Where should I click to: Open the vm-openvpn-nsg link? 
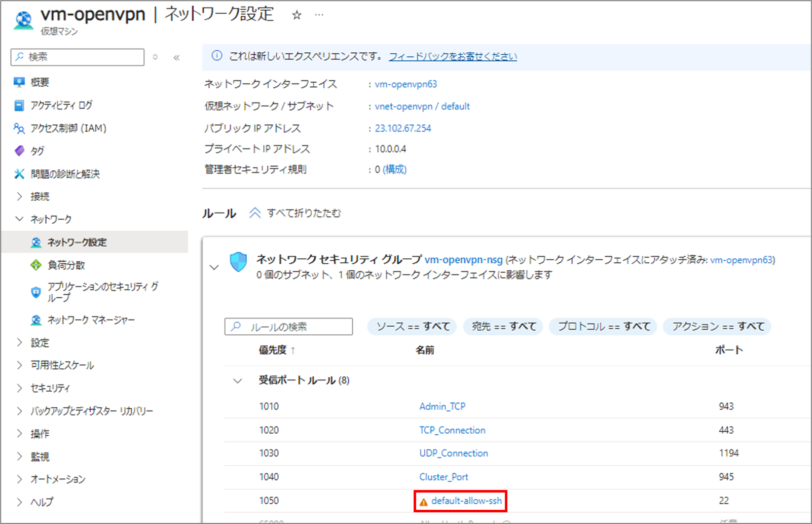463,260
